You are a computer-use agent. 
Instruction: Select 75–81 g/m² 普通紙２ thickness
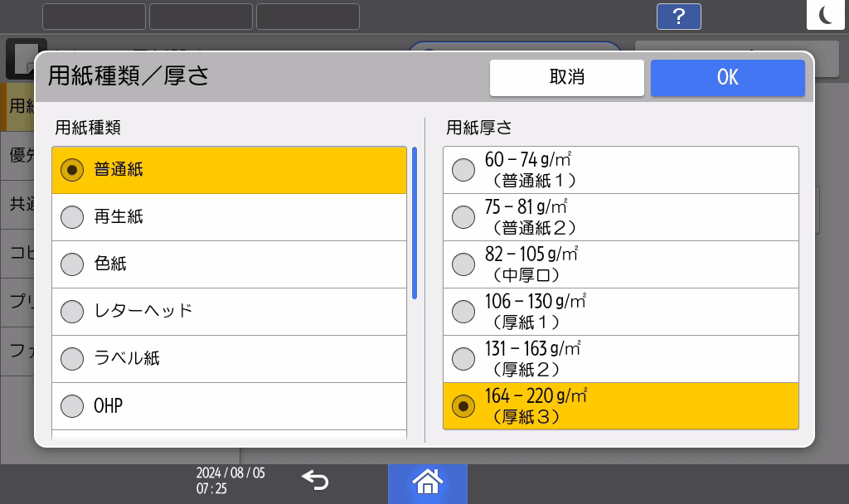620,216
